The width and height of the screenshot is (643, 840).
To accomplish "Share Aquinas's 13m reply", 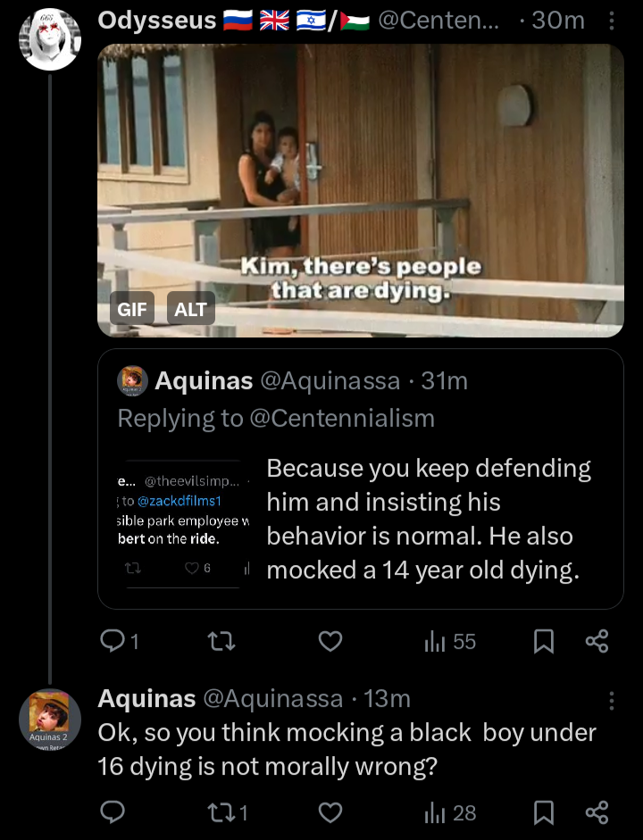I will click(x=597, y=812).
